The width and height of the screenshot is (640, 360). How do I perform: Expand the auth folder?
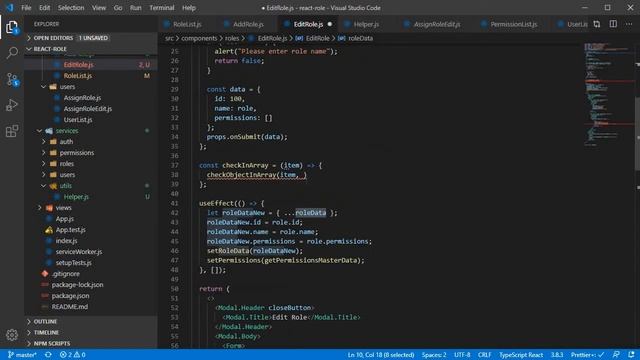66,142
